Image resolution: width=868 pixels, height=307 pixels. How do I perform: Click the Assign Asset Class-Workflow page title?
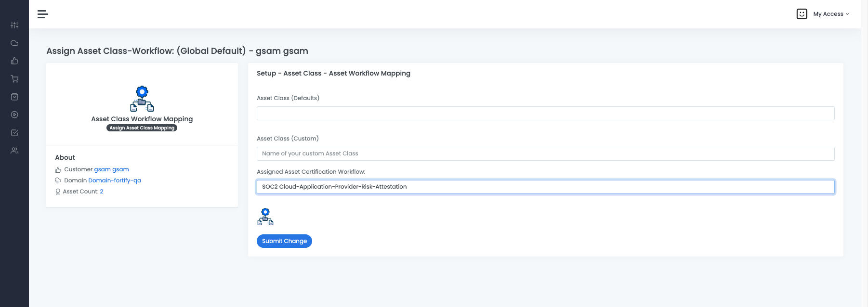177,51
